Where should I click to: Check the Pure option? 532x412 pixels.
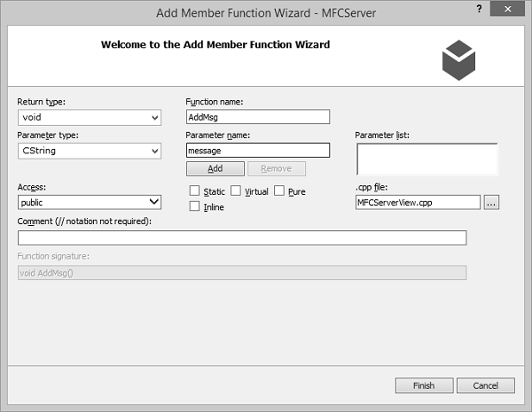coord(279,191)
